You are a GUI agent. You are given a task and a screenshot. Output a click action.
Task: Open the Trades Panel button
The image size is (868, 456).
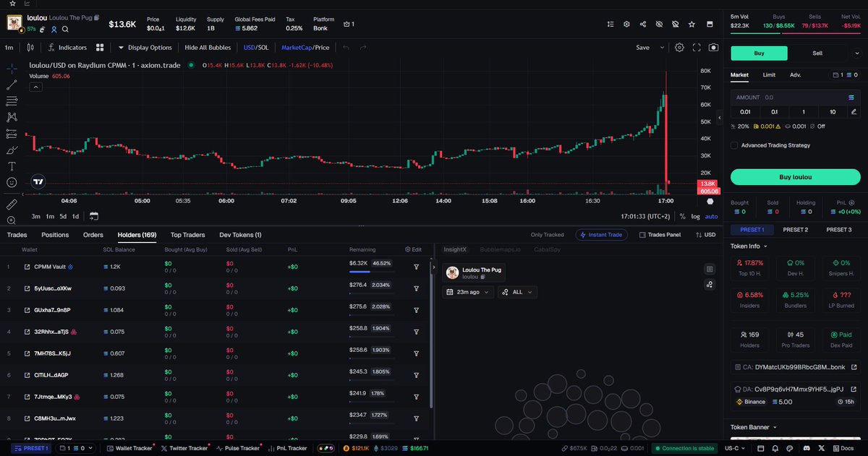tap(660, 235)
